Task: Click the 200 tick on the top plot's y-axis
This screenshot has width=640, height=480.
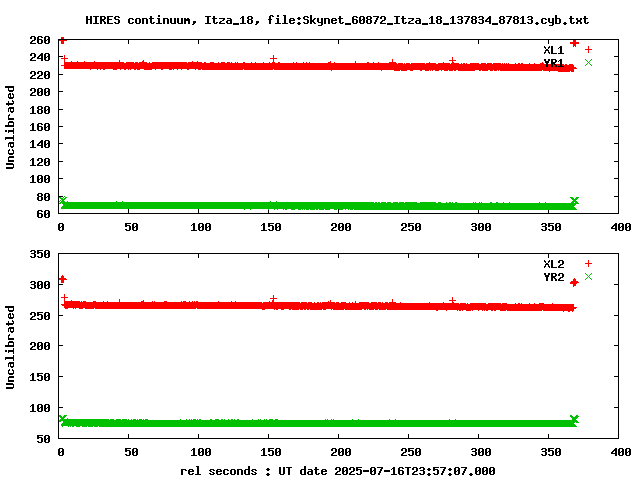Action: (40, 92)
